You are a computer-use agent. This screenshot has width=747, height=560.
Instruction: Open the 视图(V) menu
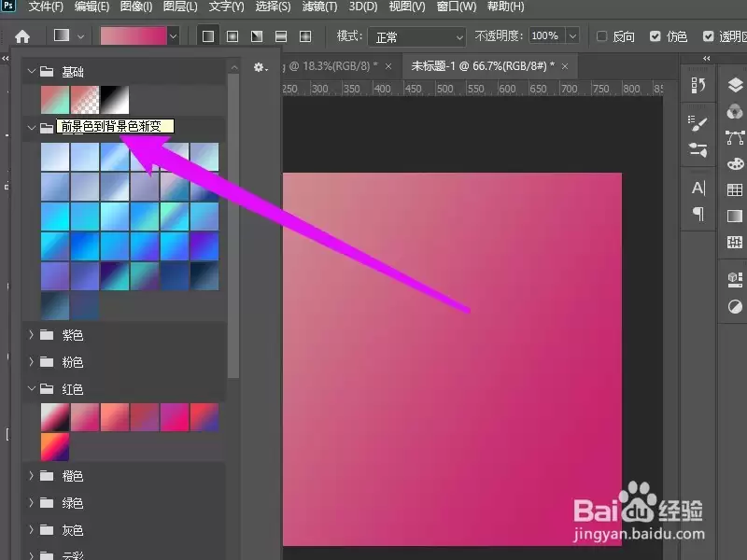[407, 7]
